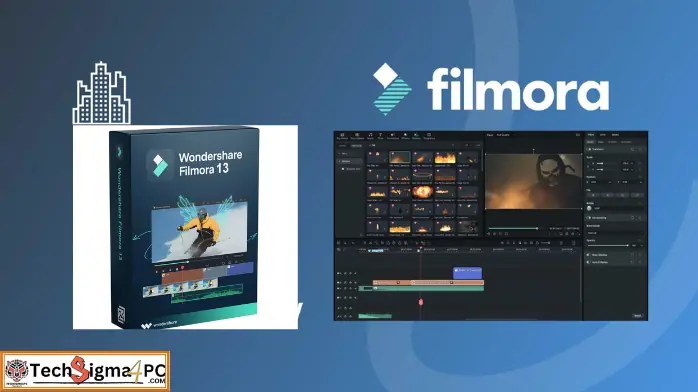Adjust the timeline zoom slider

click(x=546, y=243)
